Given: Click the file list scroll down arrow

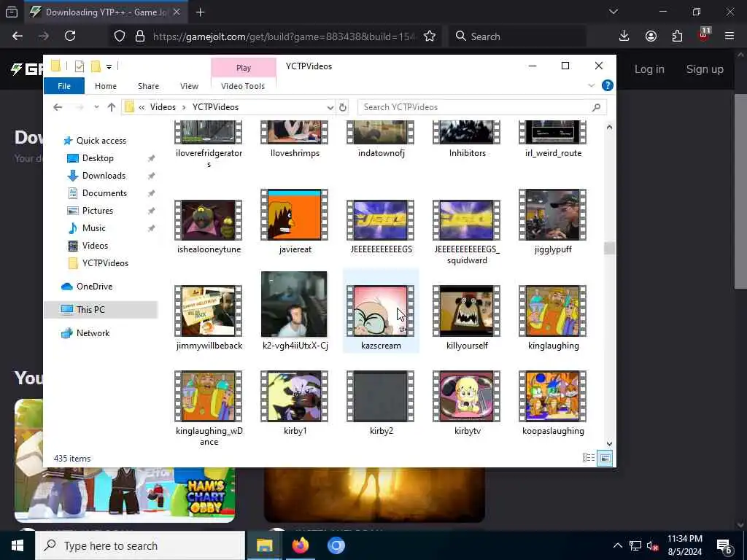Looking at the screenshot, I should coord(609,444).
